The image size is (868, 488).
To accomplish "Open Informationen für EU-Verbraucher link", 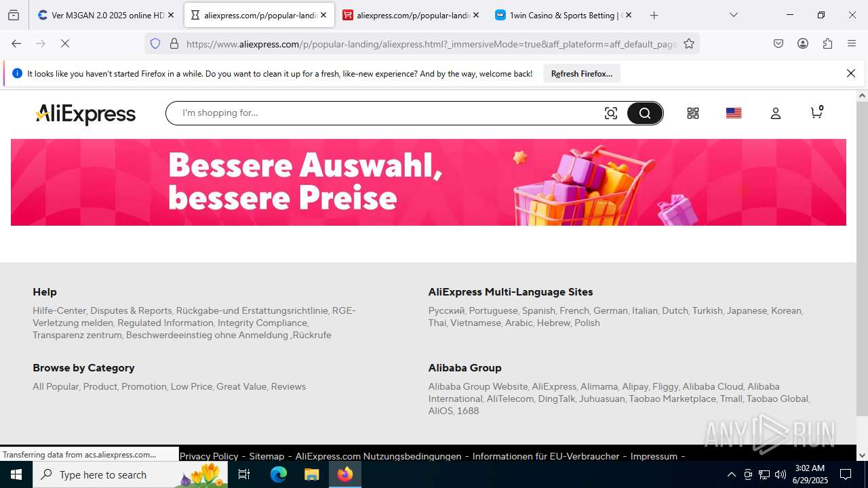I will click(x=546, y=456).
